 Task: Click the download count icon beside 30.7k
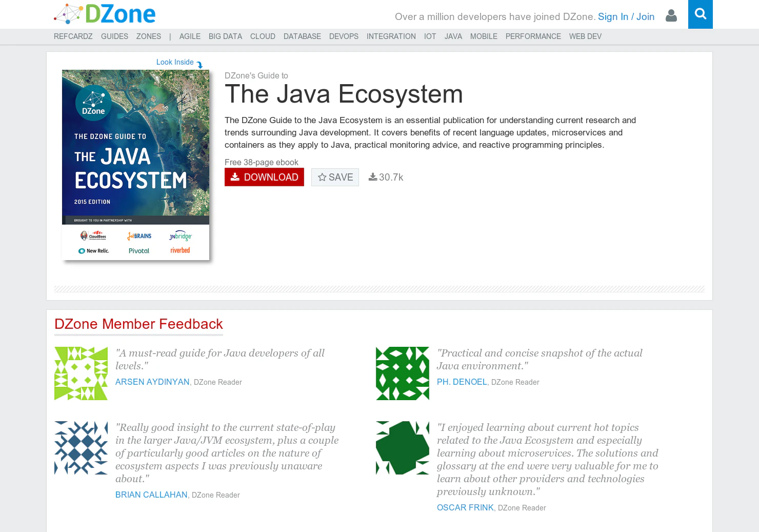pyautogui.click(x=373, y=177)
